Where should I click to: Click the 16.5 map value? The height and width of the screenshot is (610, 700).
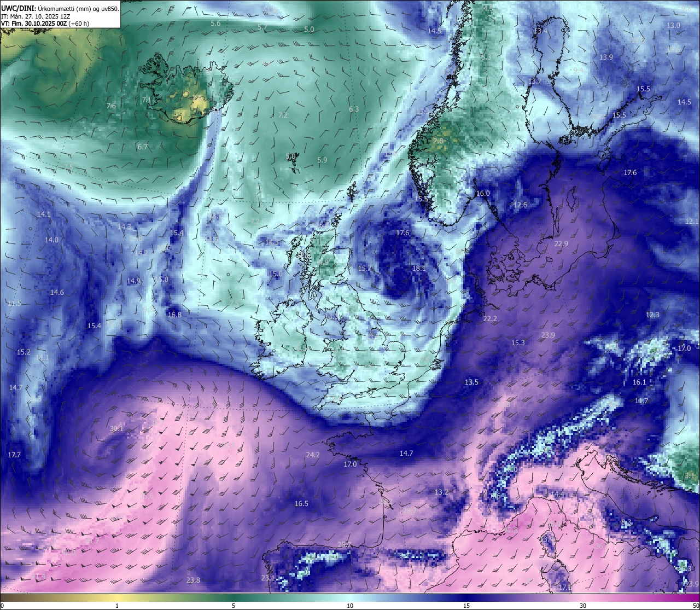pyautogui.click(x=301, y=503)
